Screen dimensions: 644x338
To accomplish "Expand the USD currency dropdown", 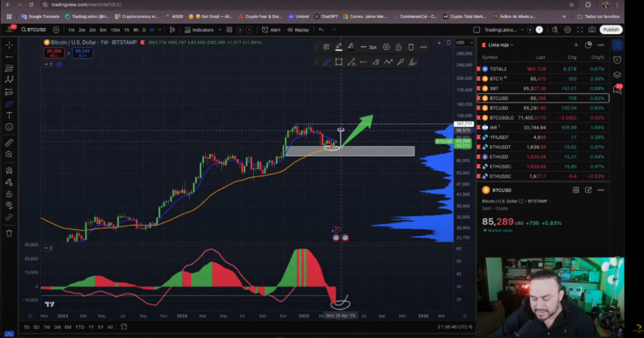I will (x=465, y=42).
